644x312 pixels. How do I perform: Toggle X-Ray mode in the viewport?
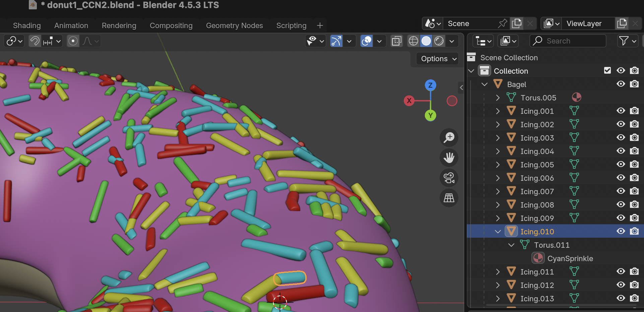tap(397, 41)
